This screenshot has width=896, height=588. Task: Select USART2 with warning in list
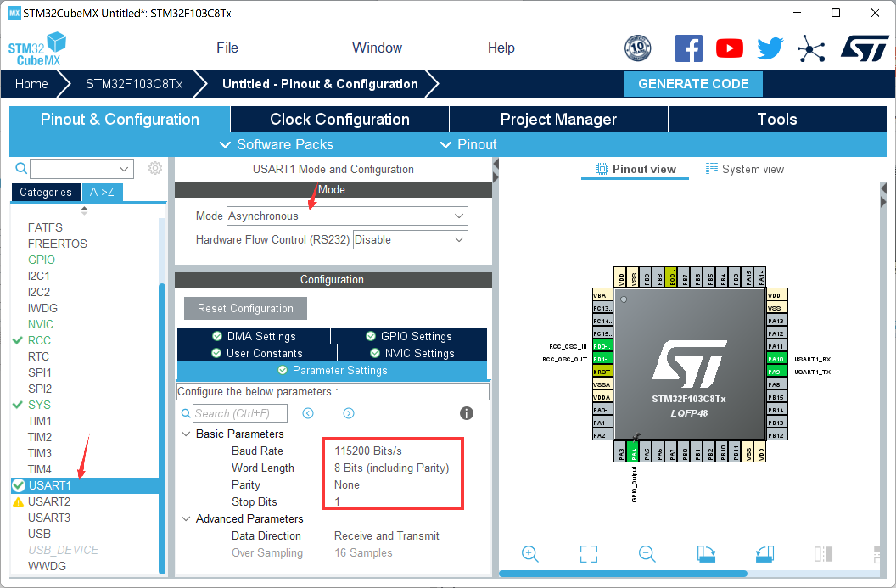point(49,501)
